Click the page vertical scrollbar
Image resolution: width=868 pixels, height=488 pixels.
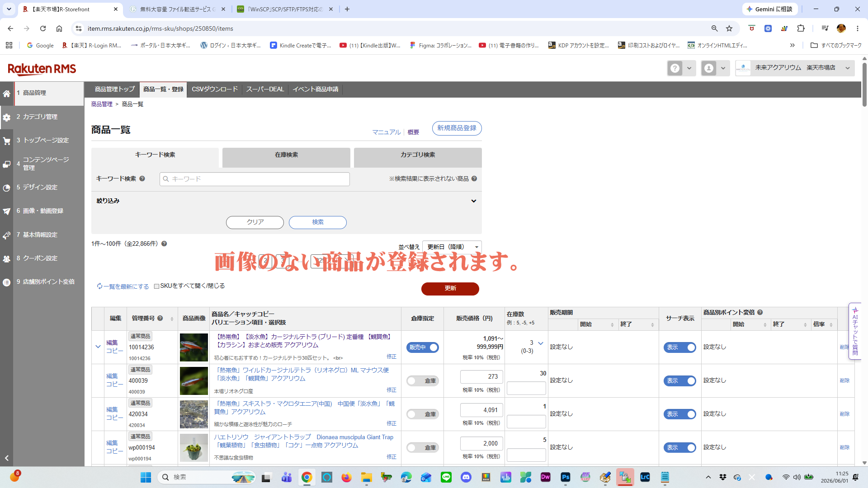tap(864, 84)
